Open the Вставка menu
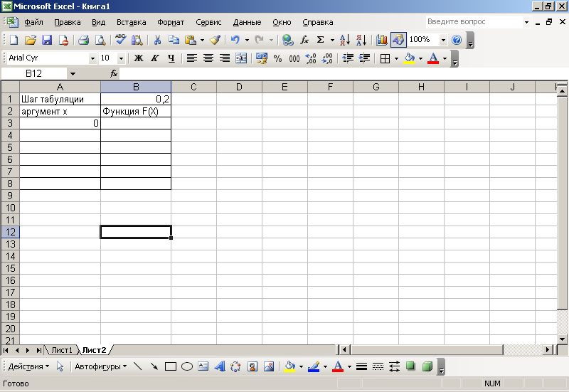The image size is (569, 392). pos(131,22)
